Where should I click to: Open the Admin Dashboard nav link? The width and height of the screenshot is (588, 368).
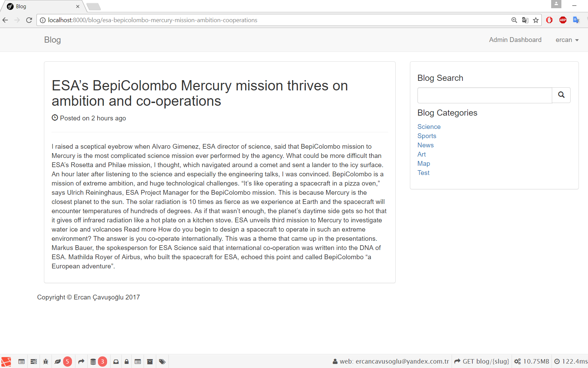[515, 40]
